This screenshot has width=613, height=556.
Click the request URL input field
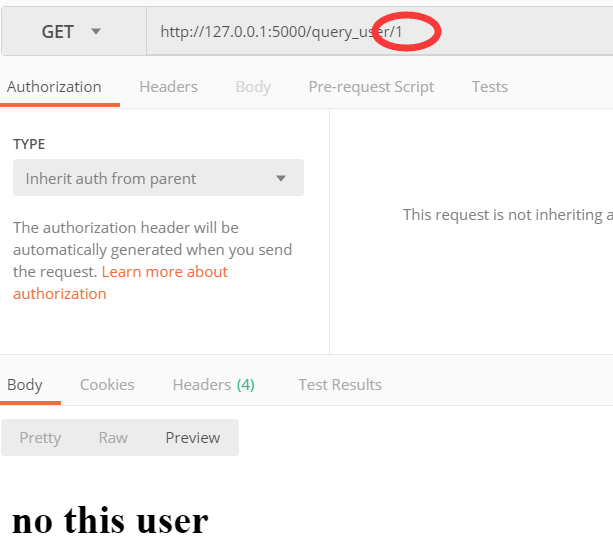pyautogui.click(x=380, y=31)
